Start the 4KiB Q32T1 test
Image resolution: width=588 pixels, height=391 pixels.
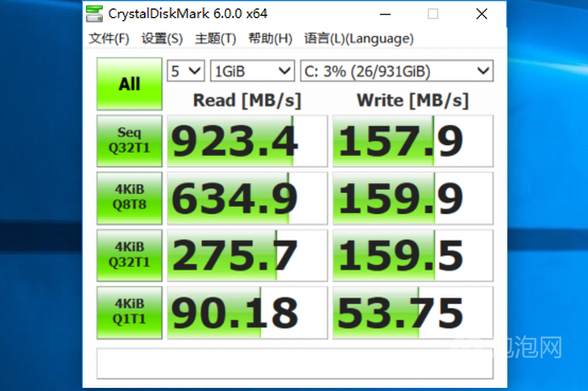point(130,255)
